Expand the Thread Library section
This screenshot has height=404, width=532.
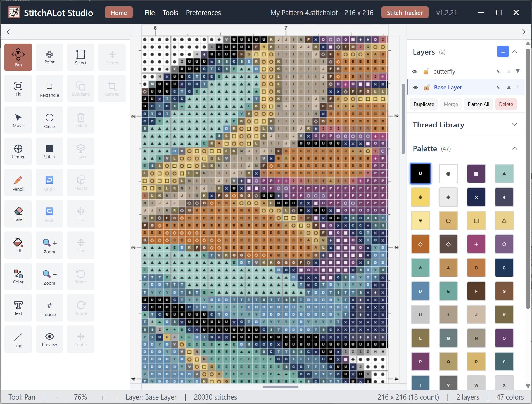tap(515, 124)
